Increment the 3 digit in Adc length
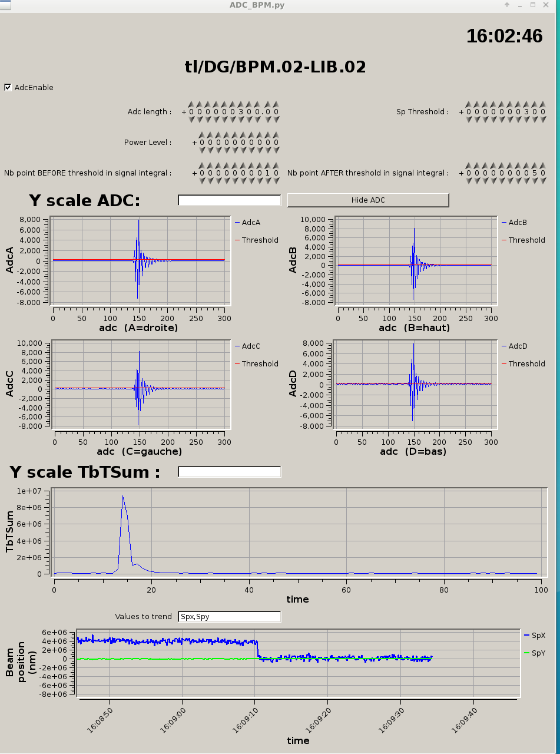The width and height of the screenshot is (560, 754). tap(241, 104)
